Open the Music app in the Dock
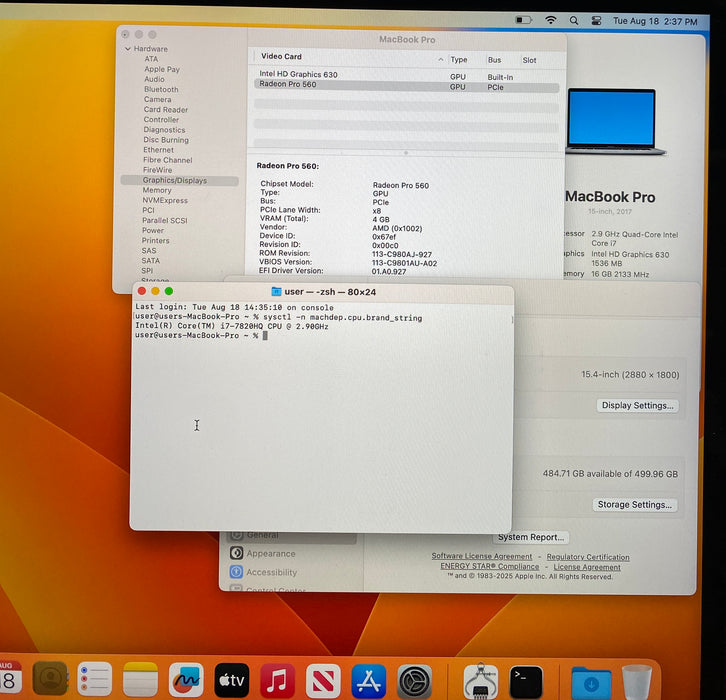Screen dimensions: 726x700 tap(277, 681)
